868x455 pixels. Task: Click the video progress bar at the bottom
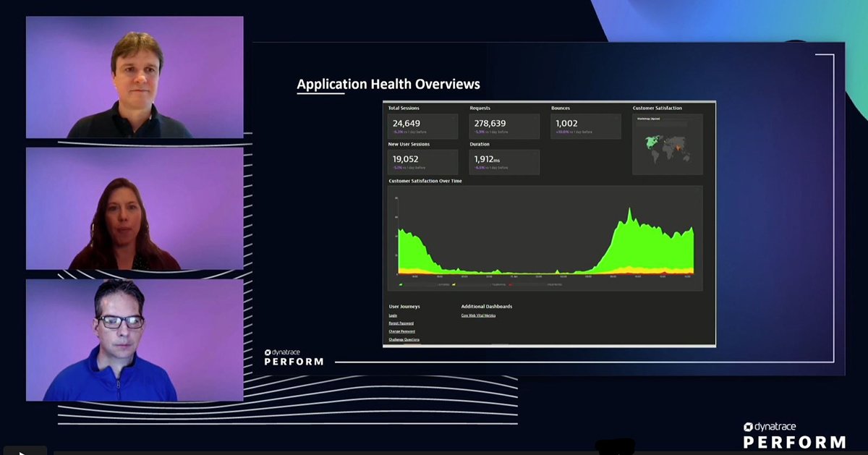(x=434, y=451)
